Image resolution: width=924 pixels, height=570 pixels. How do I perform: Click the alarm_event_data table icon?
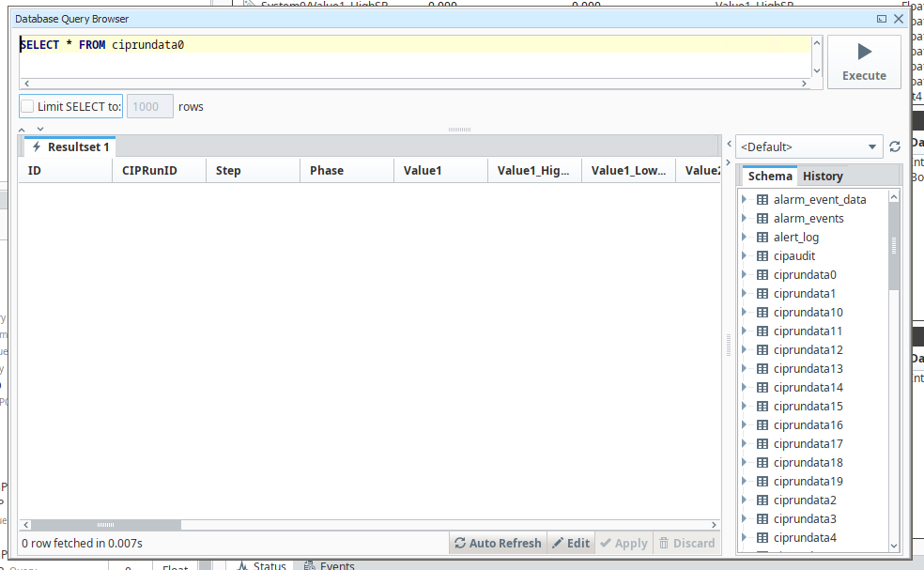click(762, 200)
